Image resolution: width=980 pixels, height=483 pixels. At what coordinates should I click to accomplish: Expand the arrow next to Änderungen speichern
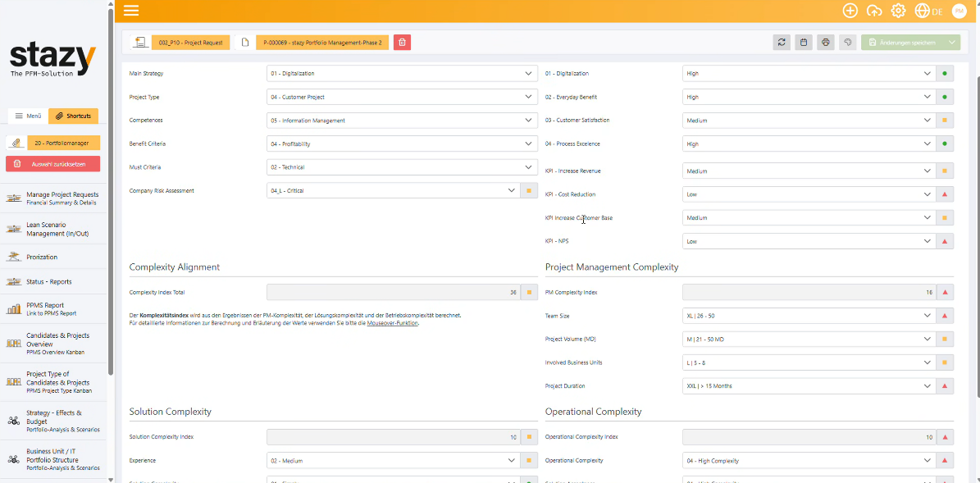(952, 43)
